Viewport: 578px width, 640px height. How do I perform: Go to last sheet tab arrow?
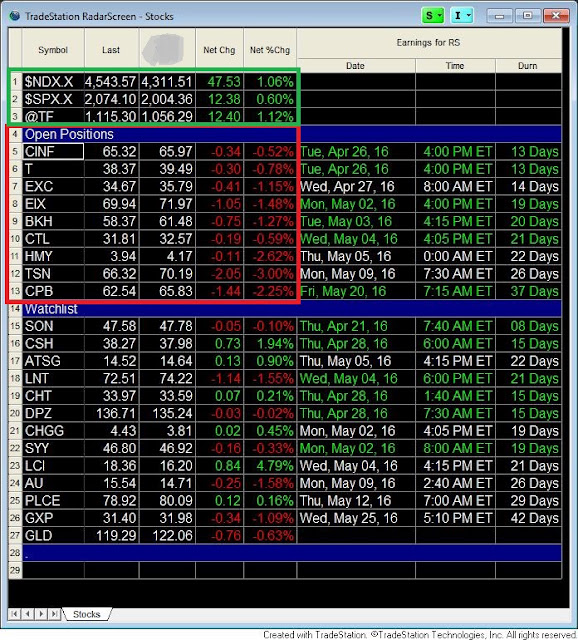point(54,614)
